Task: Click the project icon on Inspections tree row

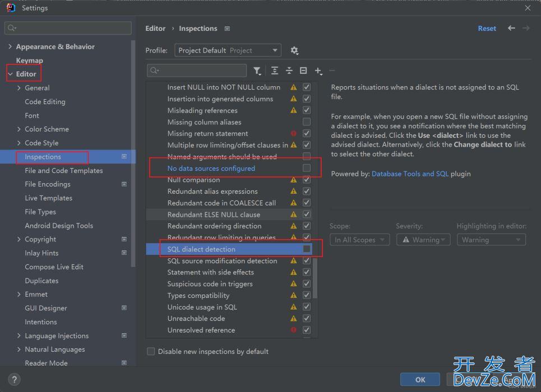Action: tap(124, 157)
